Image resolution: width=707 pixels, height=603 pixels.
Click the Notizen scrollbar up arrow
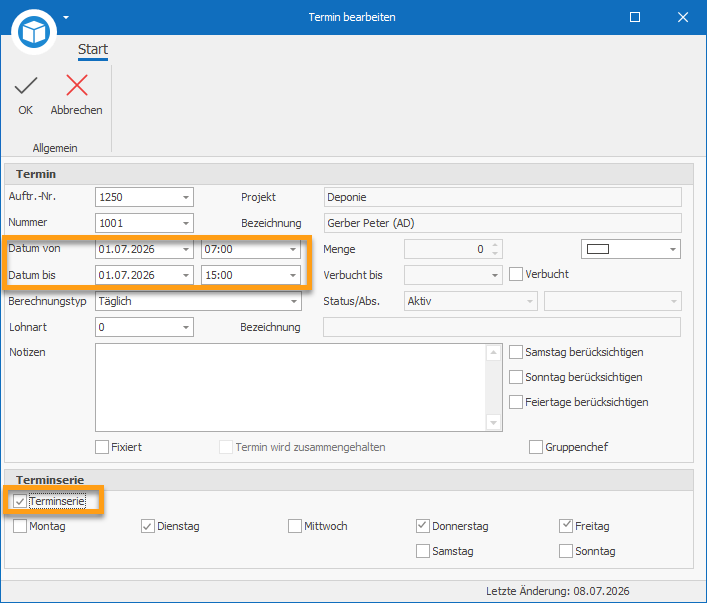pyautogui.click(x=493, y=352)
